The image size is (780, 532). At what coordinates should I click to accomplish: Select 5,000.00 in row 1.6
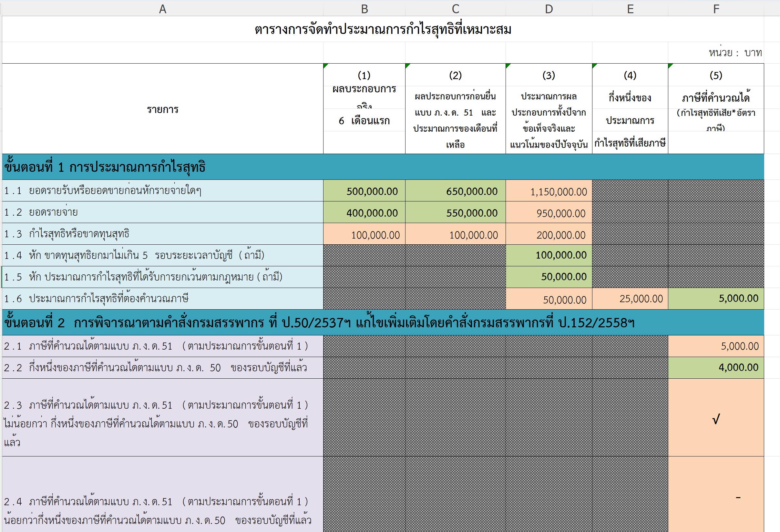click(x=716, y=298)
